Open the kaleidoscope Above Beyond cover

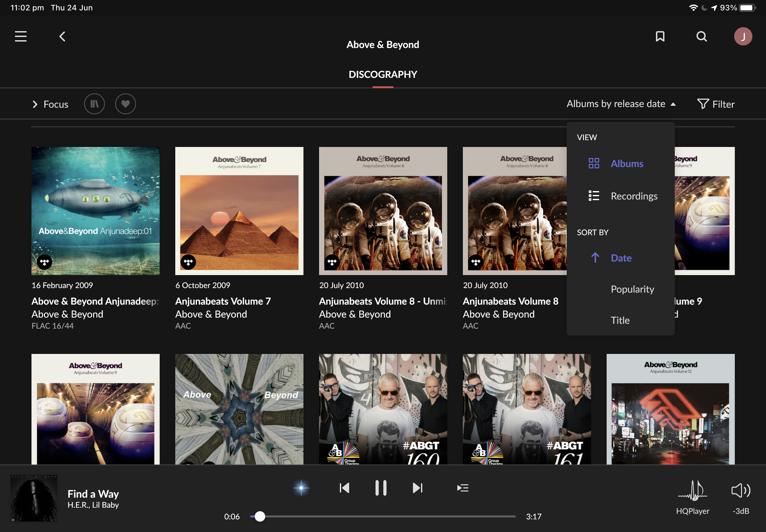pos(239,409)
